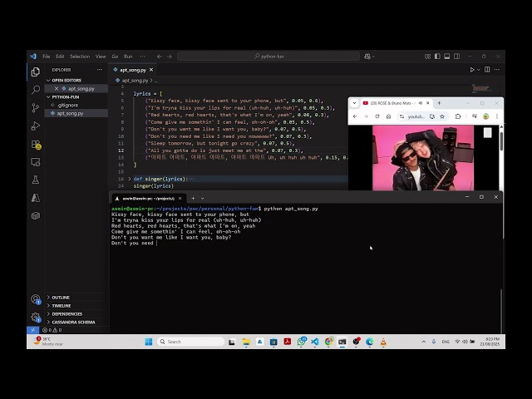
Task: Toggle bottom panel visibility
Action: tap(447, 57)
